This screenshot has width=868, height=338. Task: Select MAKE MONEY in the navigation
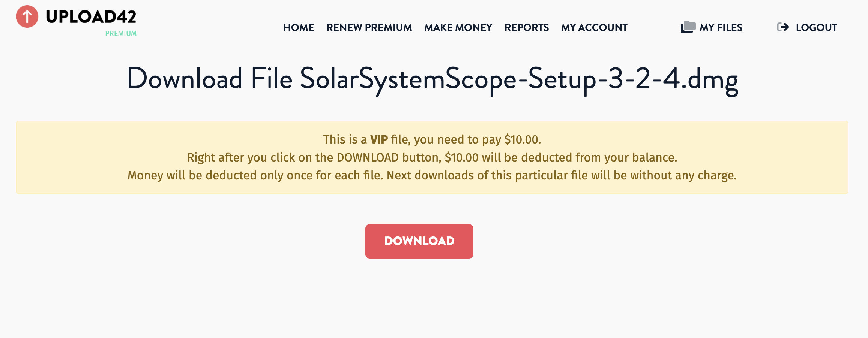(458, 28)
